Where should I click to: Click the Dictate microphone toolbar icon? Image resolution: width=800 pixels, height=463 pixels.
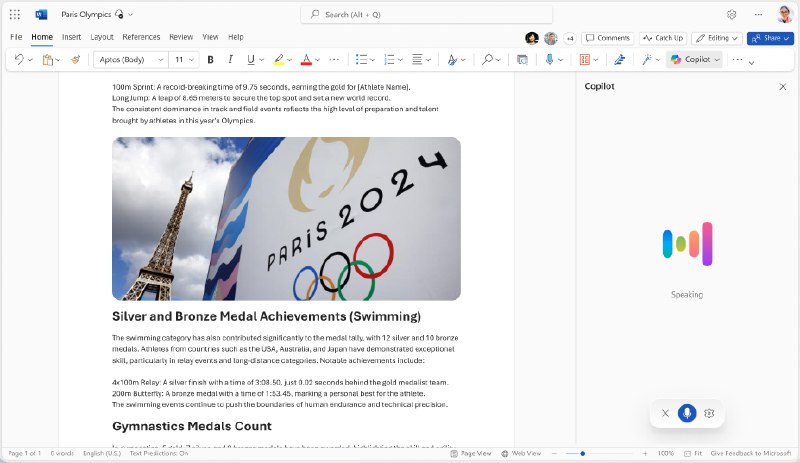point(549,60)
